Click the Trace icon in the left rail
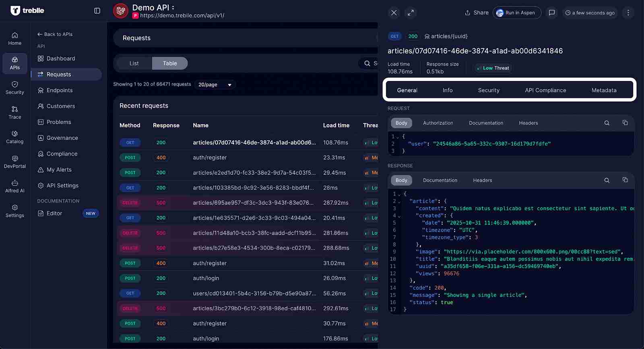 point(15,112)
